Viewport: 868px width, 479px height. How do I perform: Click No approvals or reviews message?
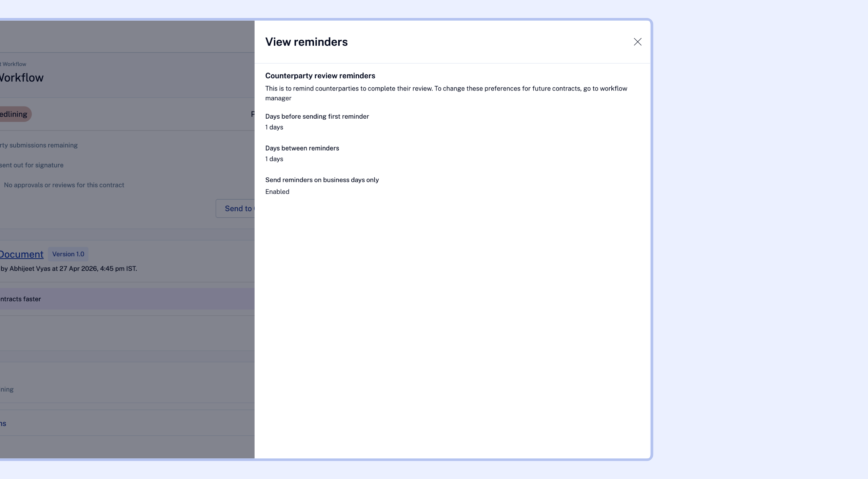pos(64,185)
